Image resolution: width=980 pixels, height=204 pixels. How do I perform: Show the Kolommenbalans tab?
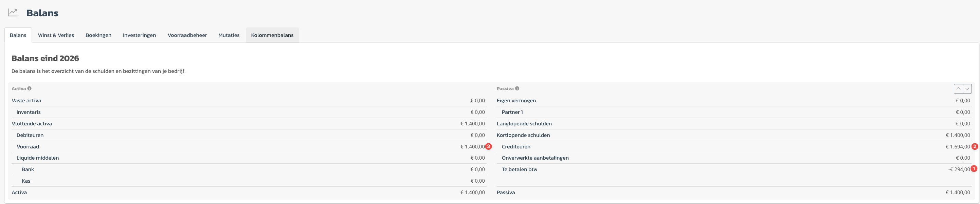click(x=272, y=35)
